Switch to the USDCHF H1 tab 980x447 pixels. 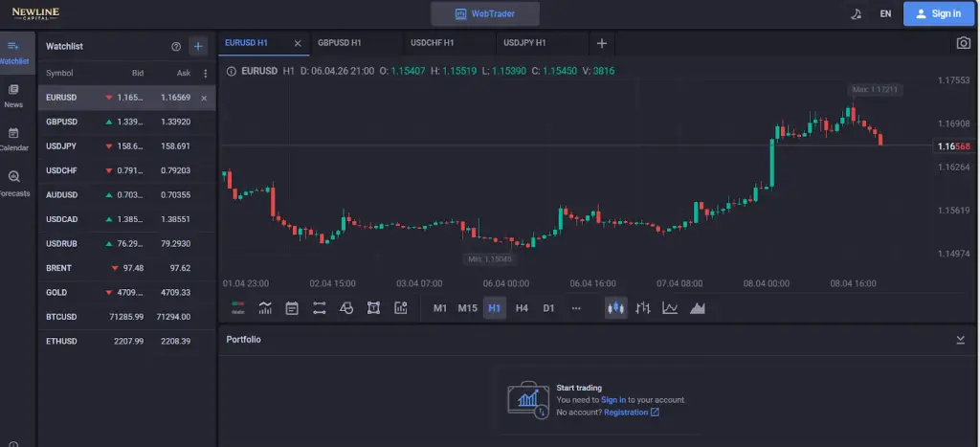pyautogui.click(x=448, y=43)
